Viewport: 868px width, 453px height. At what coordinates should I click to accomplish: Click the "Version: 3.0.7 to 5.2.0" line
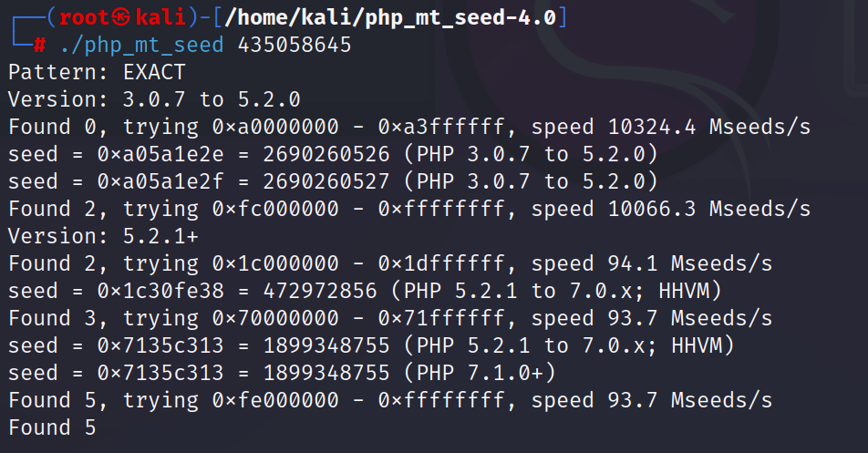click(x=154, y=99)
